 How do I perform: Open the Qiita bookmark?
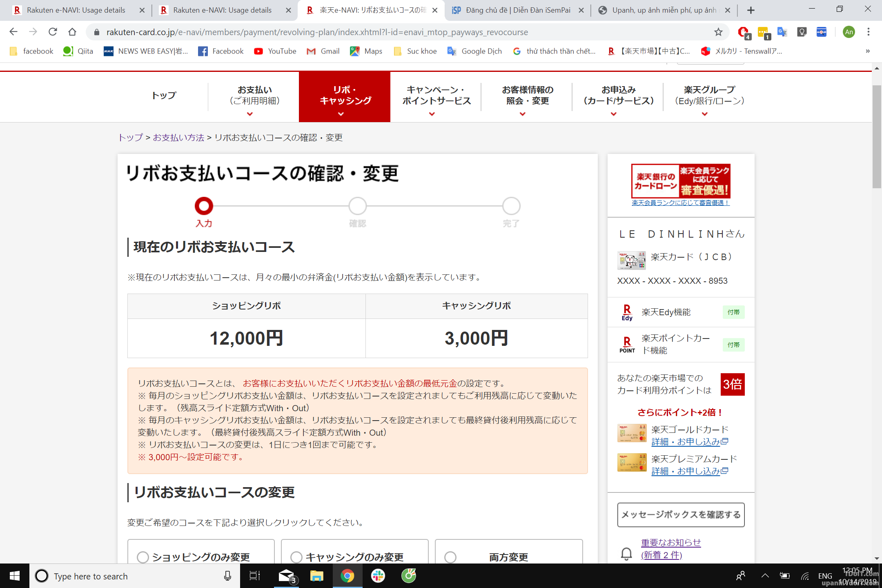pyautogui.click(x=78, y=51)
